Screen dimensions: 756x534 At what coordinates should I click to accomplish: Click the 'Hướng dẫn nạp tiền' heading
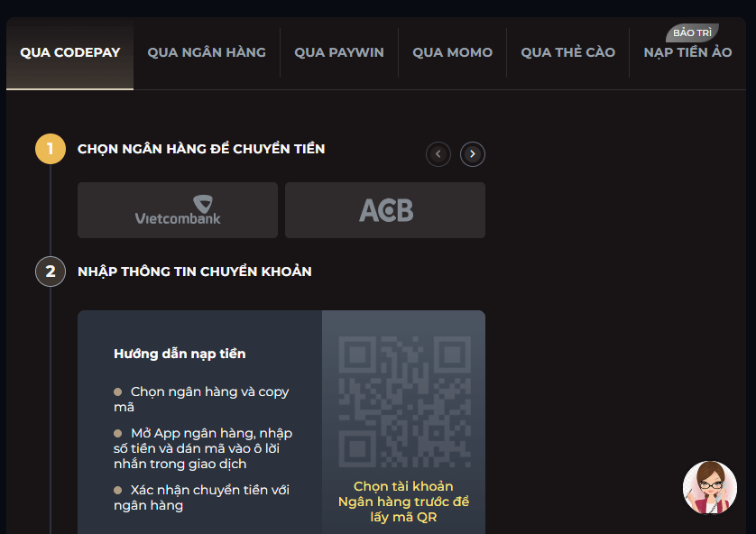click(x=180, y=354)
